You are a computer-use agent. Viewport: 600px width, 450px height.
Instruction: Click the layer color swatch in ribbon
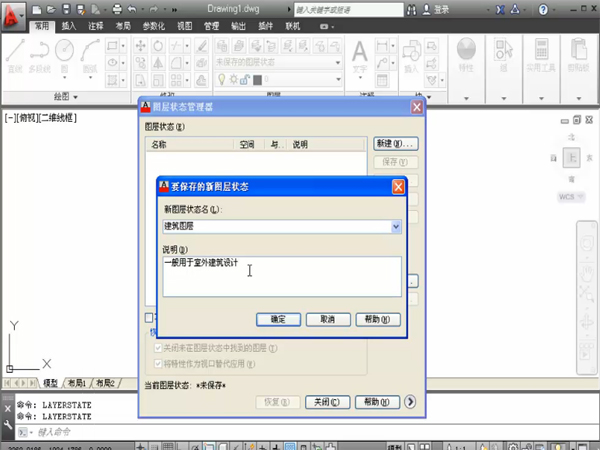[x=257, y=80]
